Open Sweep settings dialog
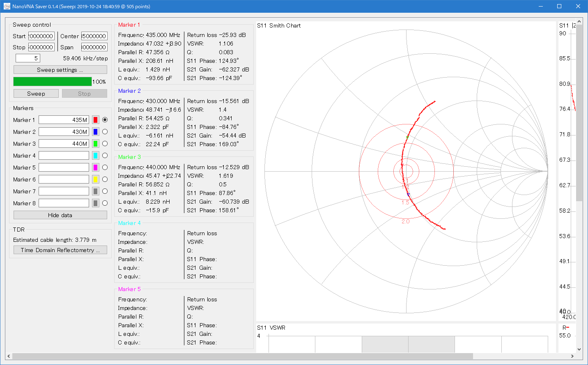588x365 pixels. [x=60, y=70]
